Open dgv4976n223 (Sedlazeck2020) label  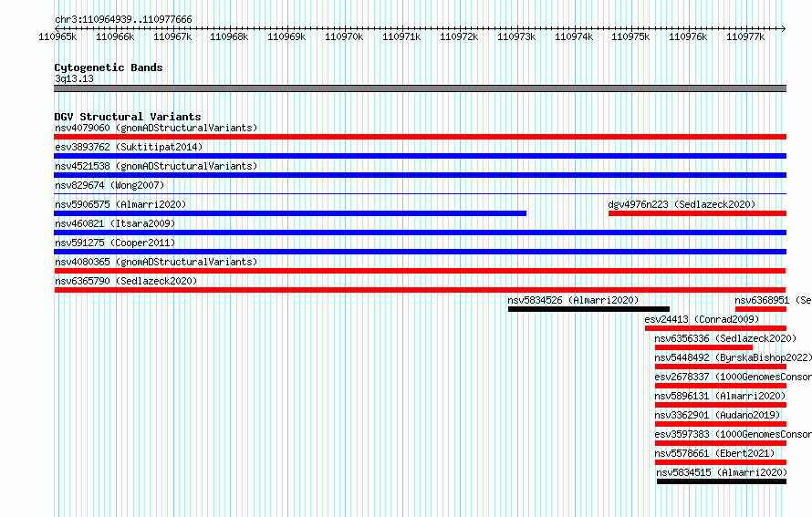click(x=682, y=204)
